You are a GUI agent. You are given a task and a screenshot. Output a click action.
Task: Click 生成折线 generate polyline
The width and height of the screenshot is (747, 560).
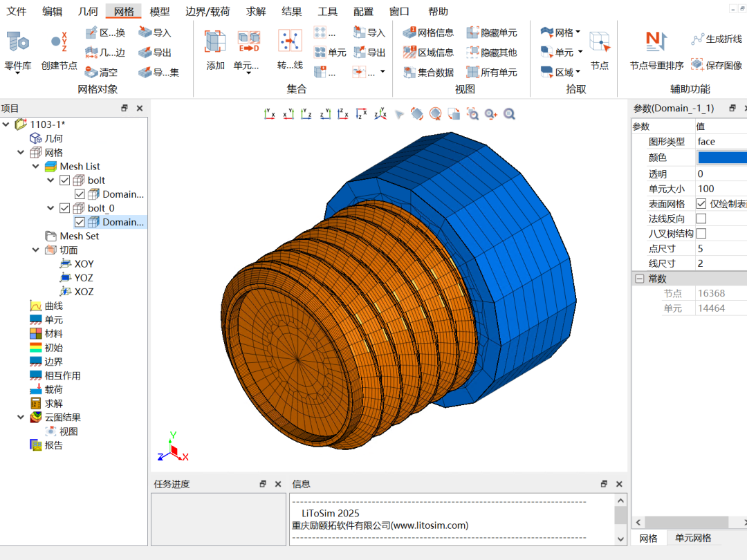(x=717, y=39)
